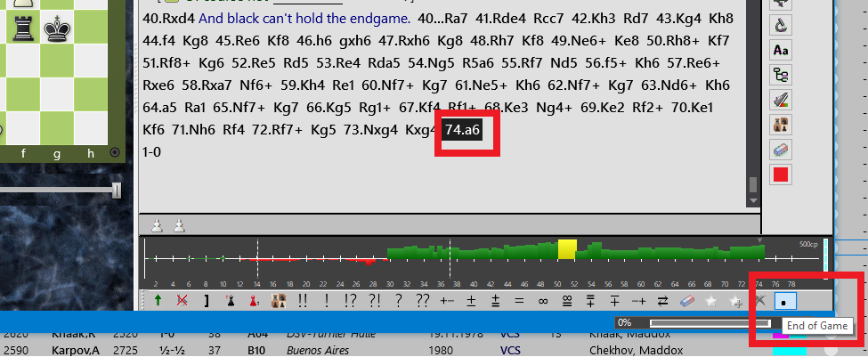Click the notation pane scrollbar thumb
The image size is (868, 357).
point(753,184)
